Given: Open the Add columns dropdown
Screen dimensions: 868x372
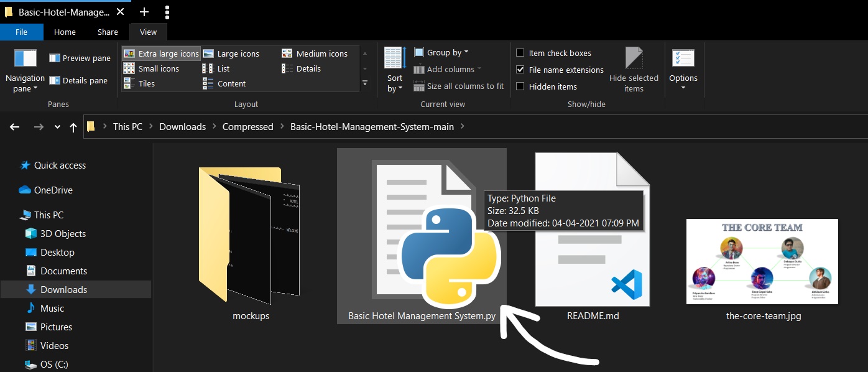Looking at the screenshot, I should [x=448, y=69].
